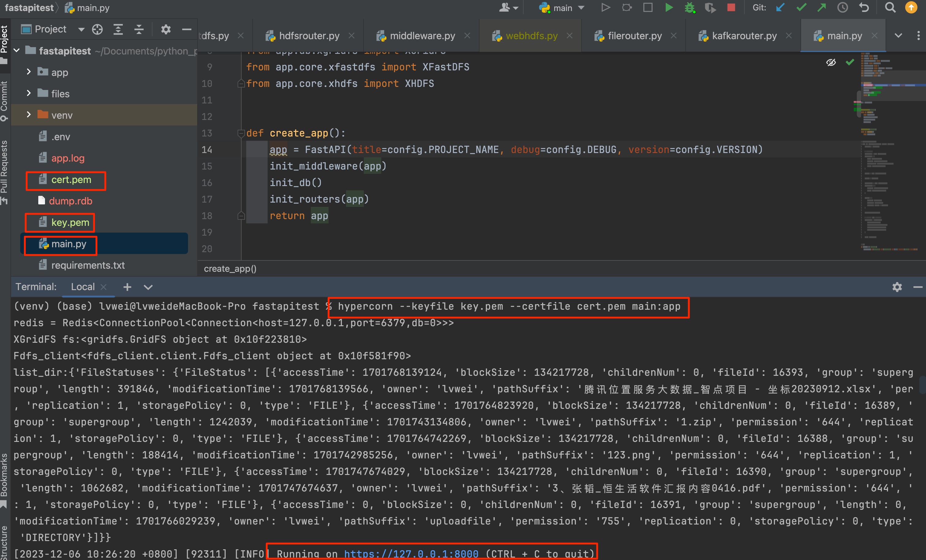Screen dimensions: 926x560
Task: Show Git history clock icon
Action: (843, 8)
